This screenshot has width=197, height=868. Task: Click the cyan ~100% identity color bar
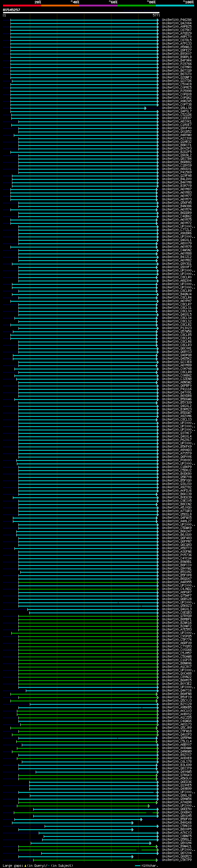point(175,6)
